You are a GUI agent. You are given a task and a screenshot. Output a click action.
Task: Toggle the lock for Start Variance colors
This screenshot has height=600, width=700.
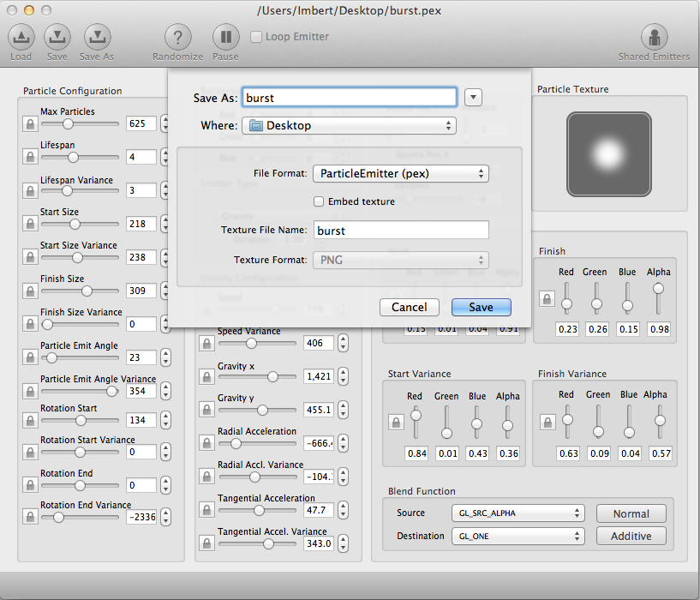pos(396,422)
